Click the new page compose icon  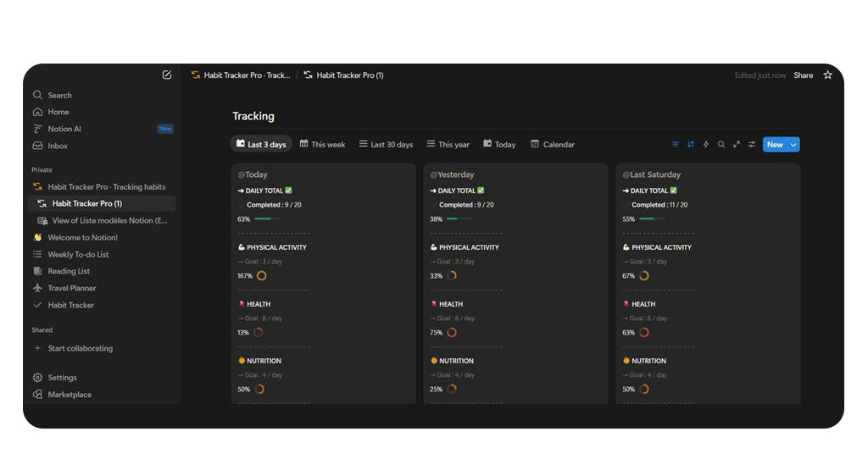[x=167, y=75]
